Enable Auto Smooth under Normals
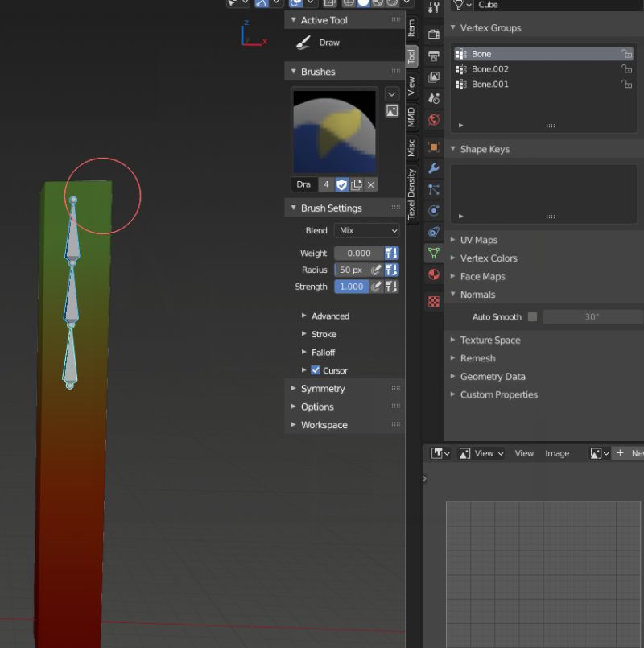644x648 pixels. (x=532, y=316)
